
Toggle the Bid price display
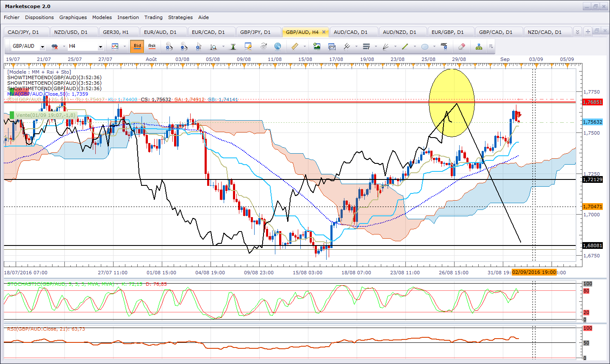(137, 46)
